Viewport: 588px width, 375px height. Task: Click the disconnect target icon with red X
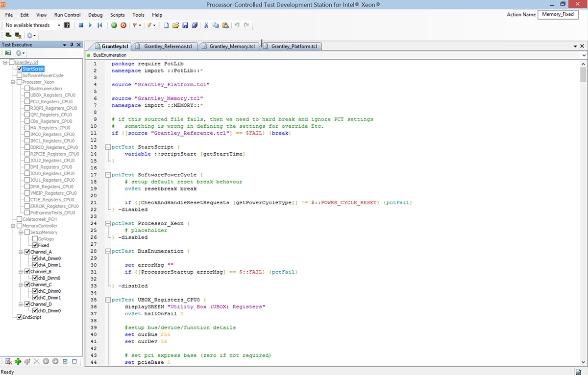(18, 35)
